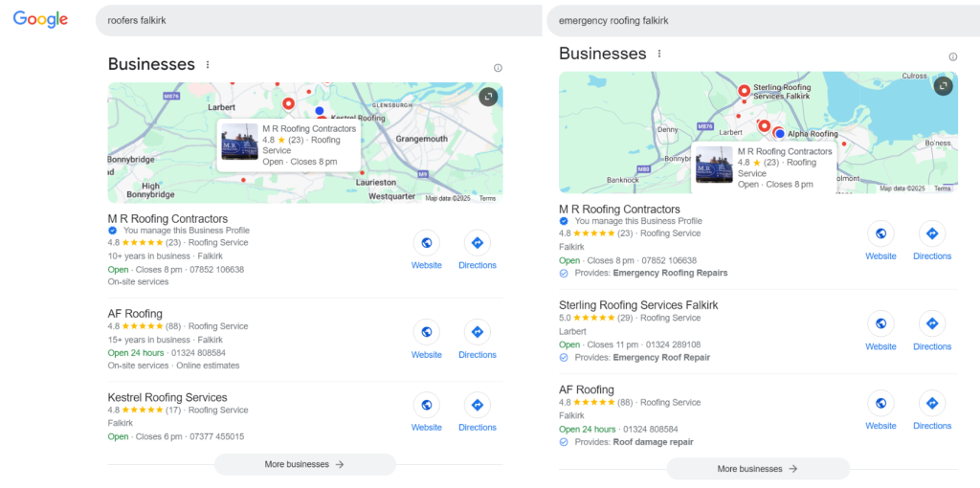Open Kestrel Roofing Services listing
Image resolution: width=980 pixels, height=488 pixels.
pyautogui.click(x=167, y=397)
